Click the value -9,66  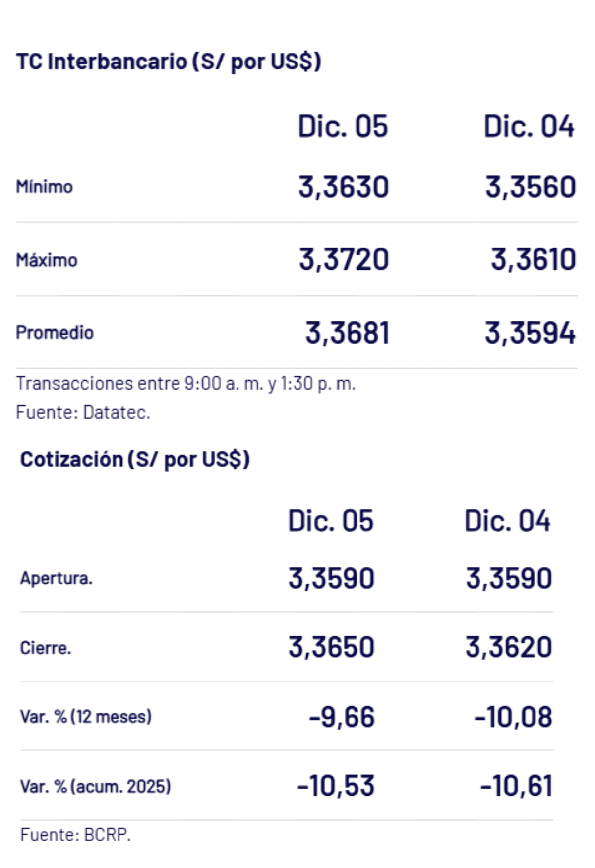coord(341,717)
